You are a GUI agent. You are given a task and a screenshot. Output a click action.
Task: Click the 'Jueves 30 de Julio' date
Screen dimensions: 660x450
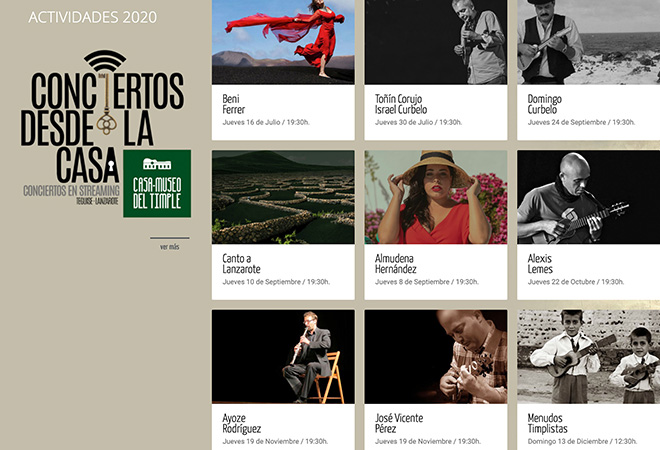point(418,122)
